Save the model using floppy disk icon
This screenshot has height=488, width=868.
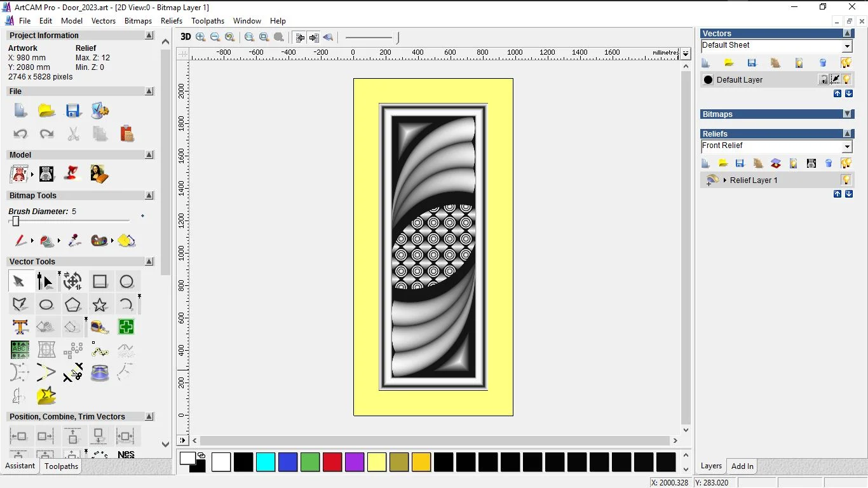point(73,111)
